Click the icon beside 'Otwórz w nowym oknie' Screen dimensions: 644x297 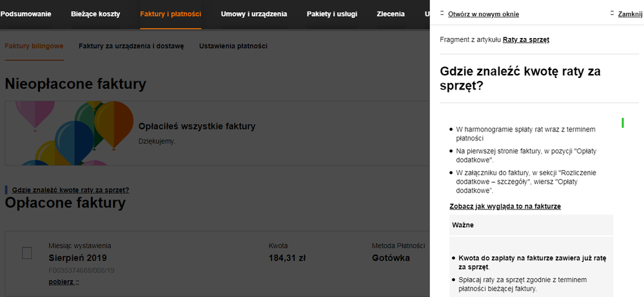click(x=442, y=14)
